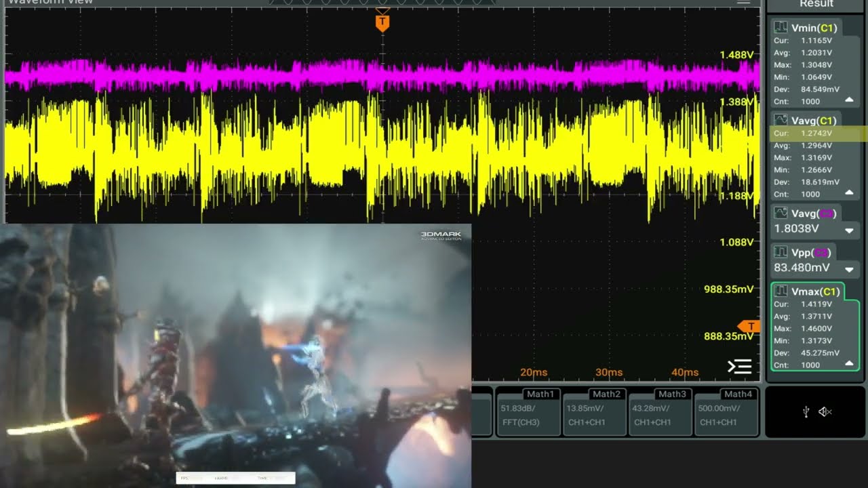Click the Vmax Max 1.4600V value
Screen dimensions: 868x488
816,329
